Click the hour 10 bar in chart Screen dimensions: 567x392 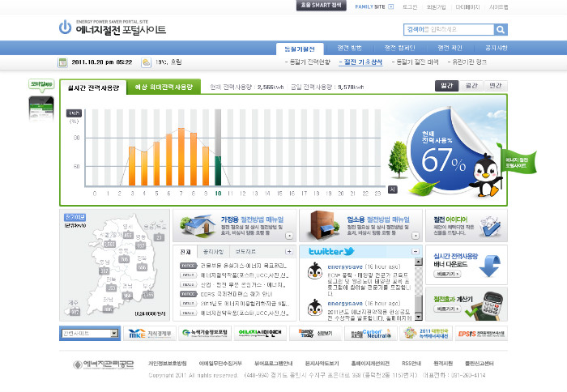coord(218,147)
